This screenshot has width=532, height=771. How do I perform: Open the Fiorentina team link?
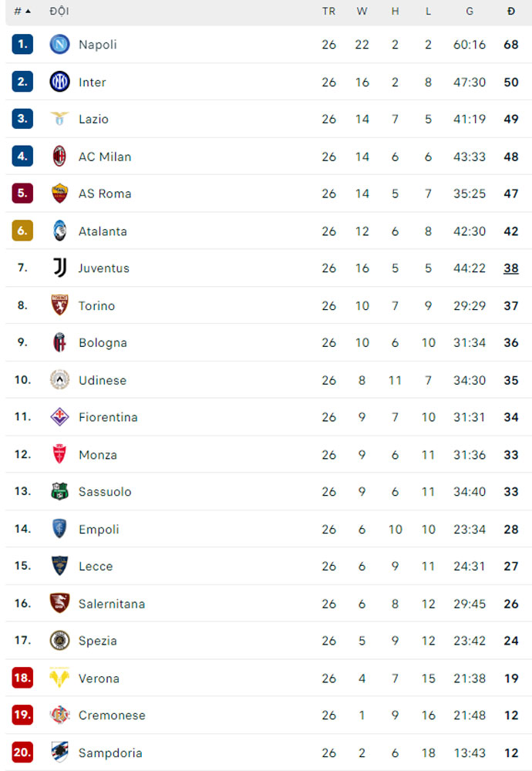coord(108,417)
